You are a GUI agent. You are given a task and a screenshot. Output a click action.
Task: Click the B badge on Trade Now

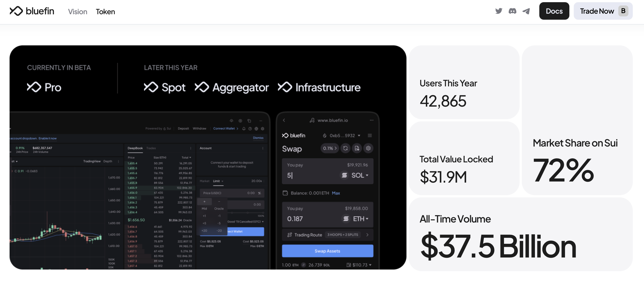pos(623,11)
